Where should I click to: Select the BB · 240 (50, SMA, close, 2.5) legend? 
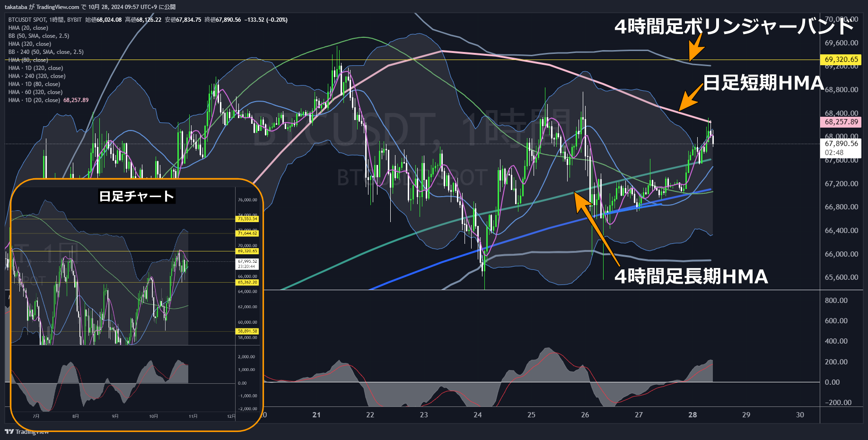point(46,52)
